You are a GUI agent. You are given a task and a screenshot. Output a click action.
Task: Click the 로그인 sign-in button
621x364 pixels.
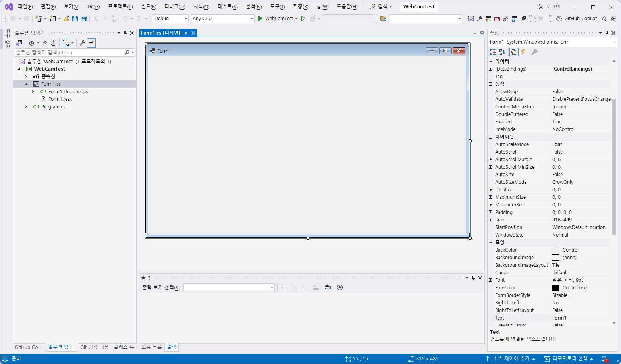point(549,7)
